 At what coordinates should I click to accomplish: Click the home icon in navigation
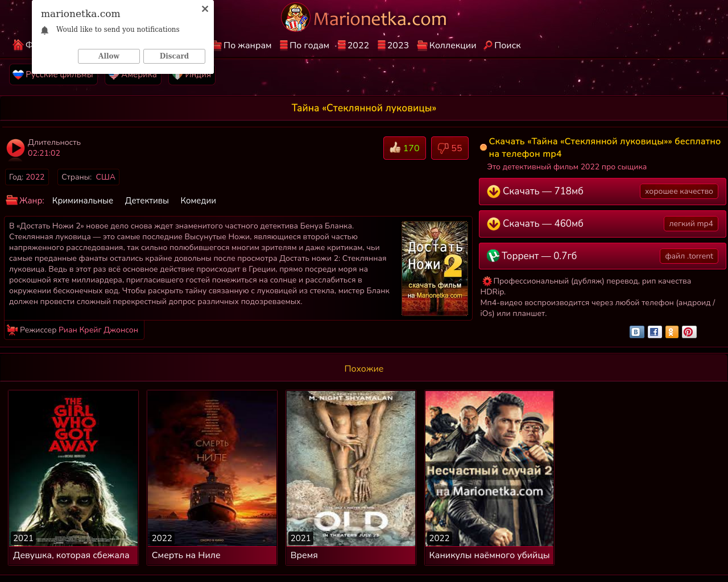[x=18, y=45]
